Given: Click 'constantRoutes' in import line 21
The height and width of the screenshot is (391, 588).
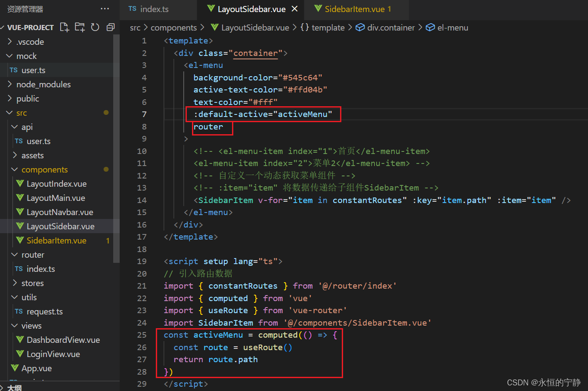Looking at the screenshot, I should (x=243, y=286).
